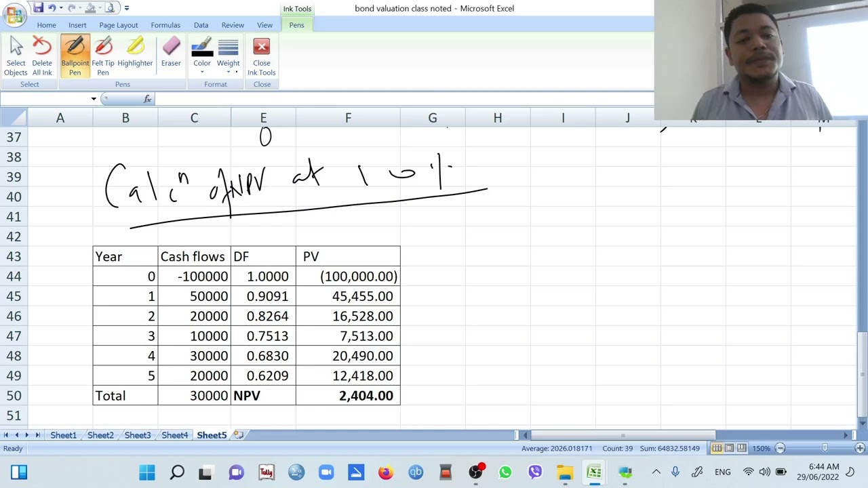
Task: Close Ink Tools
Action: pos(262,57)
